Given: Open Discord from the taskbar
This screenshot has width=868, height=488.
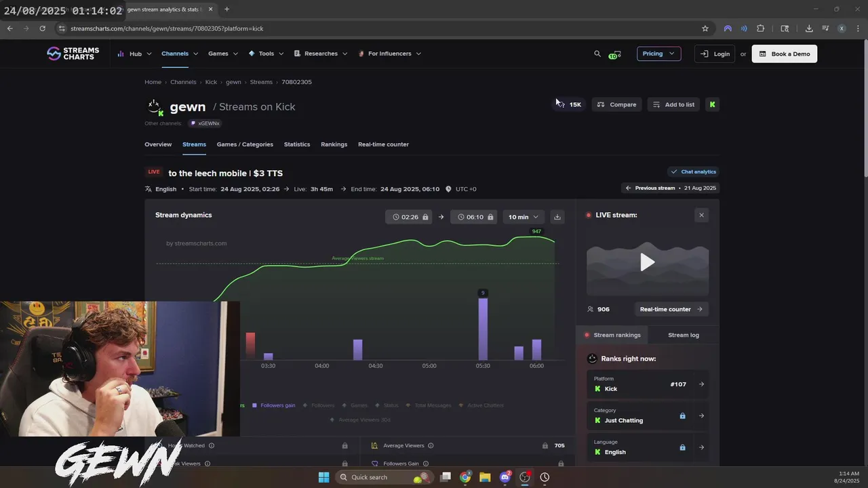Looking at the screenshot, I should pos(505,477).
